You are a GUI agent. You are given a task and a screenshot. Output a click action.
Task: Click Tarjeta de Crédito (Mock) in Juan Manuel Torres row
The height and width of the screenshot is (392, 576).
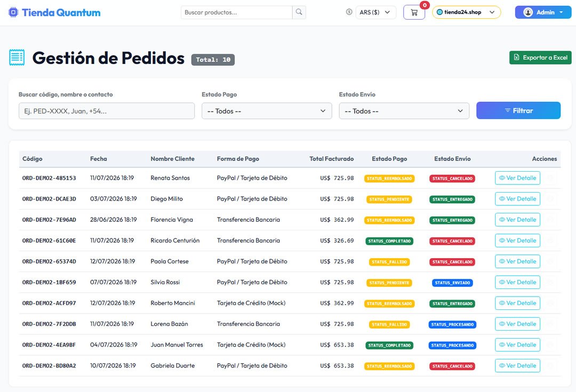coord(251,345)
